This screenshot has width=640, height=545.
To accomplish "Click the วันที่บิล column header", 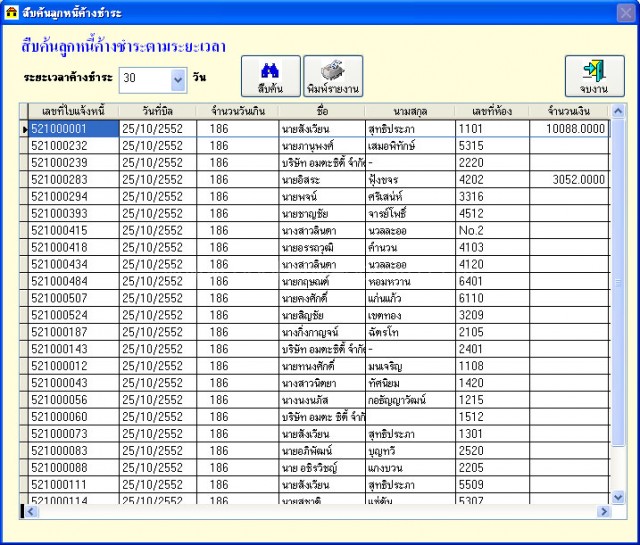I will (x=158, y=111).
